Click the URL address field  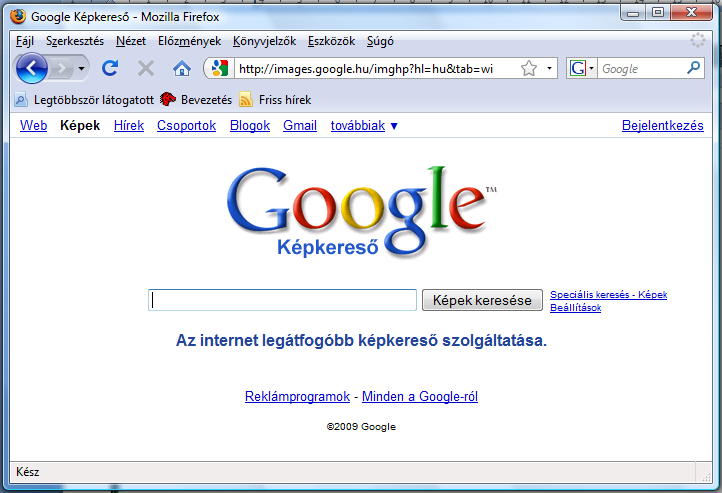pos(377,69)
